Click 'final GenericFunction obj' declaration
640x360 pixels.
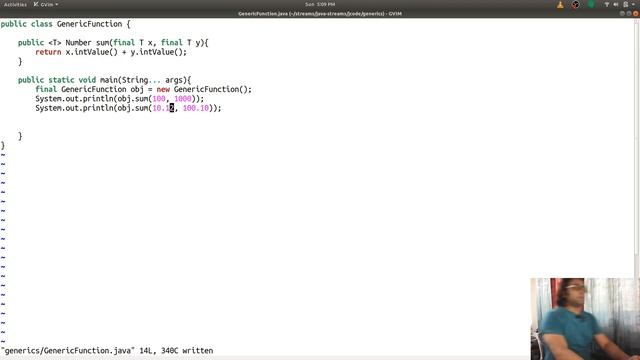click(89, 89)
